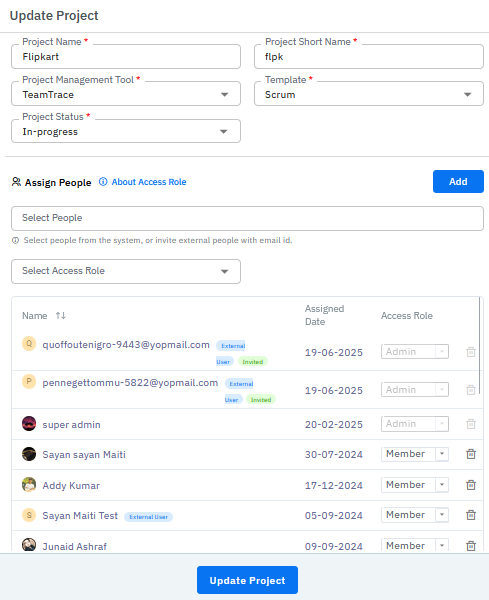
Task: Open About Access Role link
Action: [149, 182]
